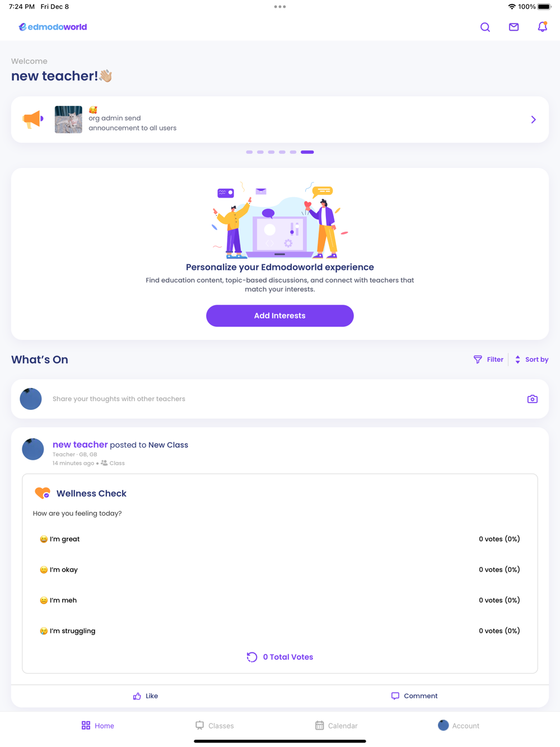Screen dimensions: 560x747
Task: Expand the announcement with right chevron
Action: (x=533, y=119)
